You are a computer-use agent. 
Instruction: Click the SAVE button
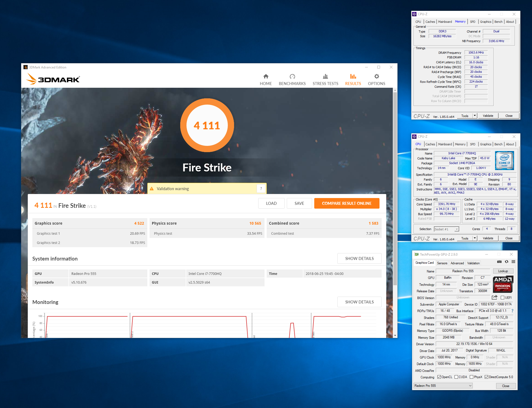(x=299, y=203)
